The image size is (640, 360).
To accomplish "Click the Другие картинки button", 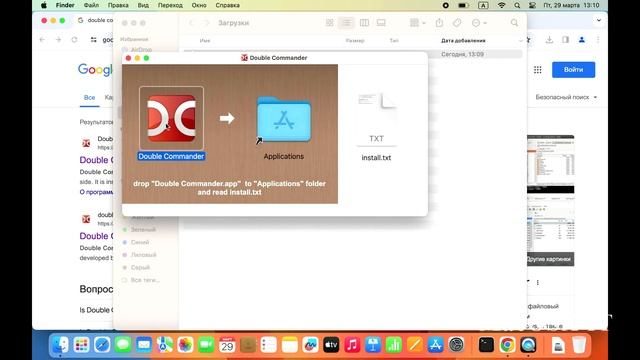I will point(550,259).
